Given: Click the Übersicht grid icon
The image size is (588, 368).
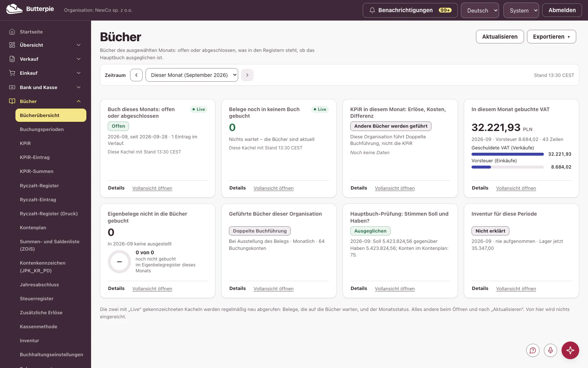Looking at the screenshot, I should click(x=12, y=45).
